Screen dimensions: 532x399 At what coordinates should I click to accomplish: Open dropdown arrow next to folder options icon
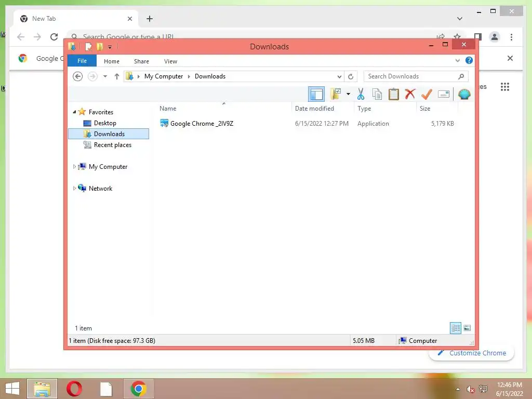pyautogui.click(x=348, y=94)
